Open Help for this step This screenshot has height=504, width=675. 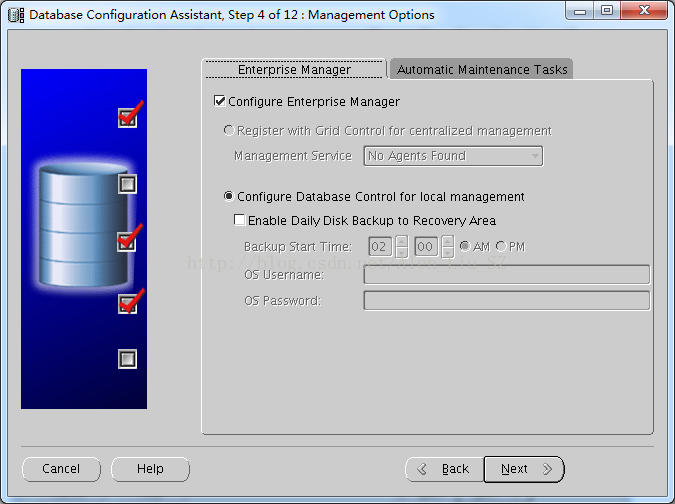150,469
